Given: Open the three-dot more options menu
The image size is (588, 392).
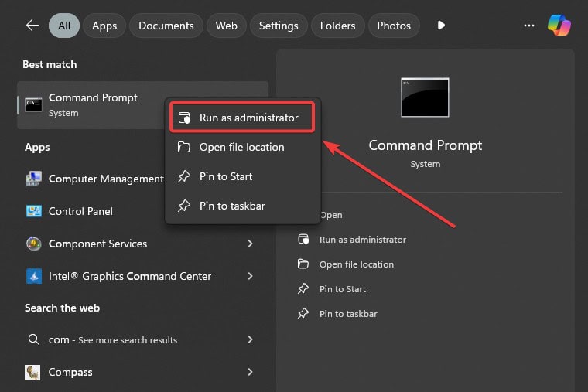Looking at the screenshot, I should point(529,26).
